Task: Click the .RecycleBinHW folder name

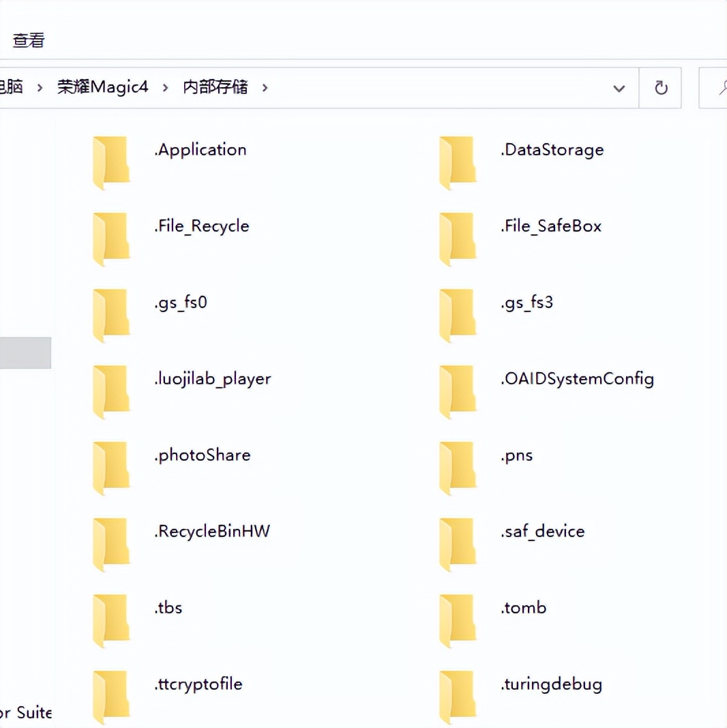Action: 212,531
